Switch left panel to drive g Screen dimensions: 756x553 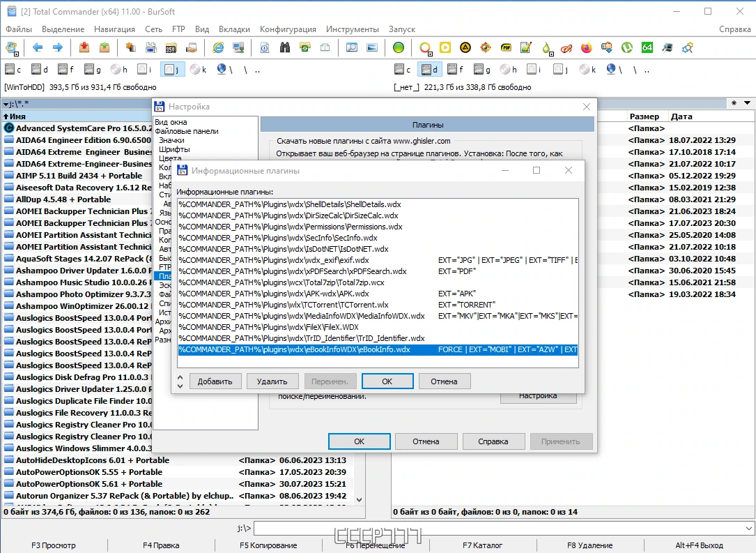[92, 70]
